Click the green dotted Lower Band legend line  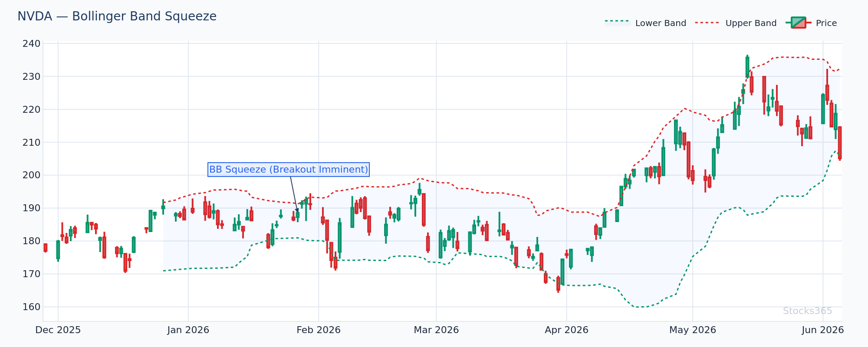pos(618,21)
